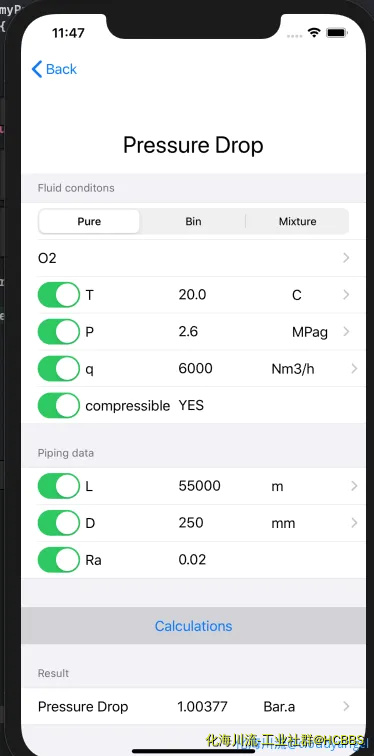
Task: Open length unit chevron for m
Action: [354, 486]
